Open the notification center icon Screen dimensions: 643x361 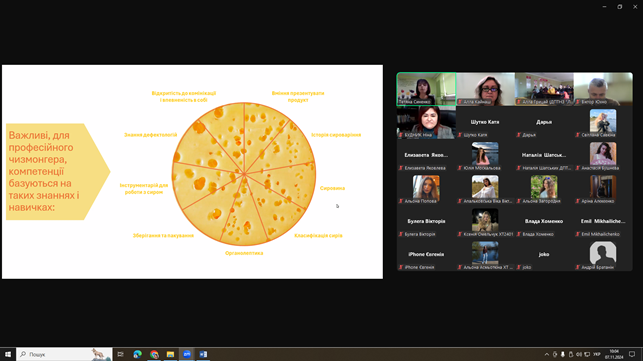(632, 354)
